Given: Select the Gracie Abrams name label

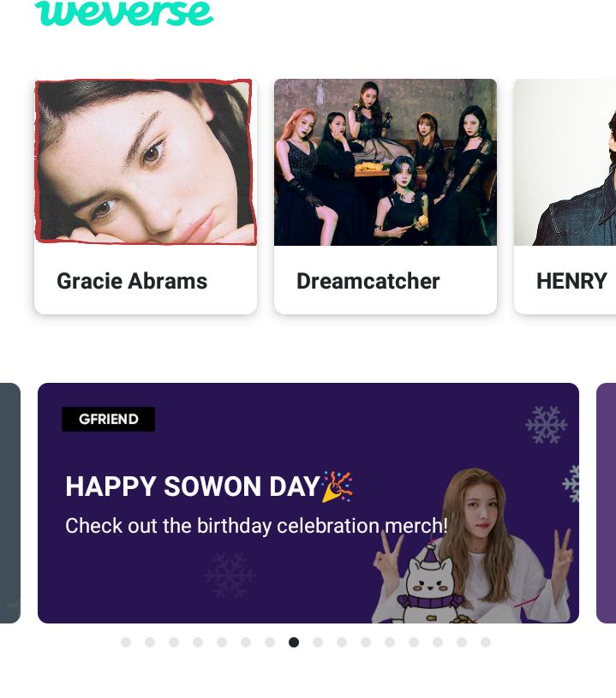Looking at the screenshot, I should click(x=132, y=281).
